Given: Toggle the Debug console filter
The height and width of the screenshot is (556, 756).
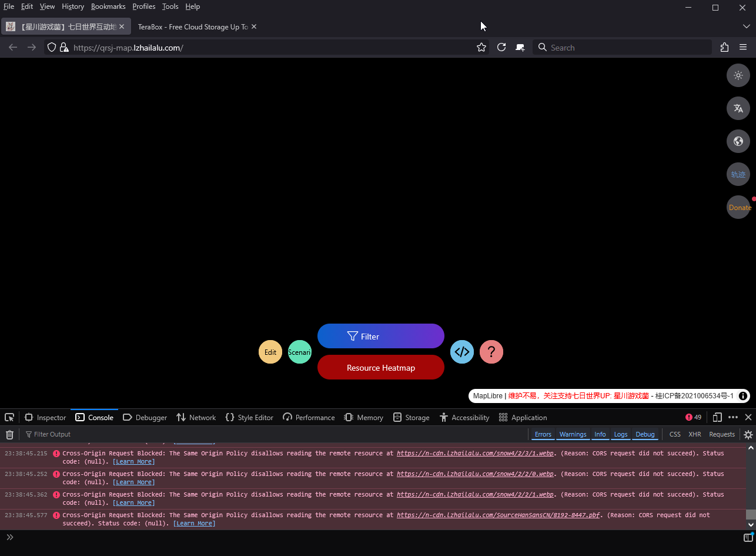Looking at the screenshot, I should click(645, 434).
